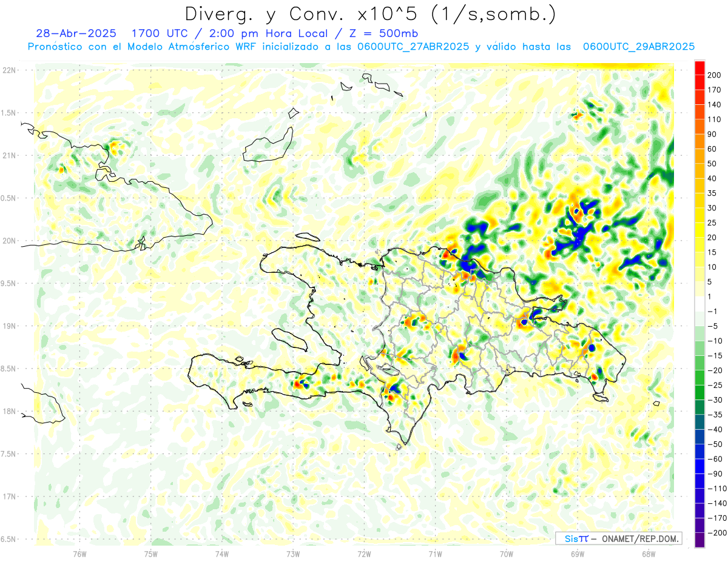Click the color scale value "140"
This screenshot has width=728, height=562.
715,105
